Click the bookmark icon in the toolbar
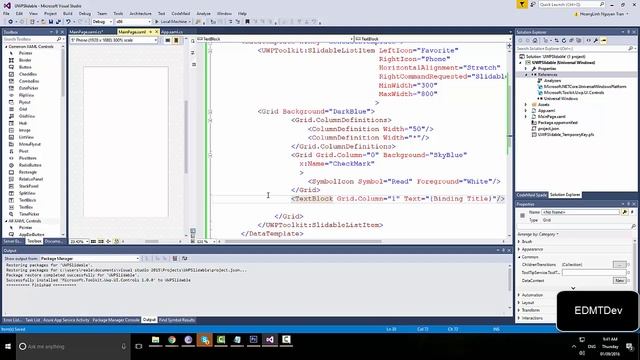Screen dimensions: 640x360 tap(247, 22)
